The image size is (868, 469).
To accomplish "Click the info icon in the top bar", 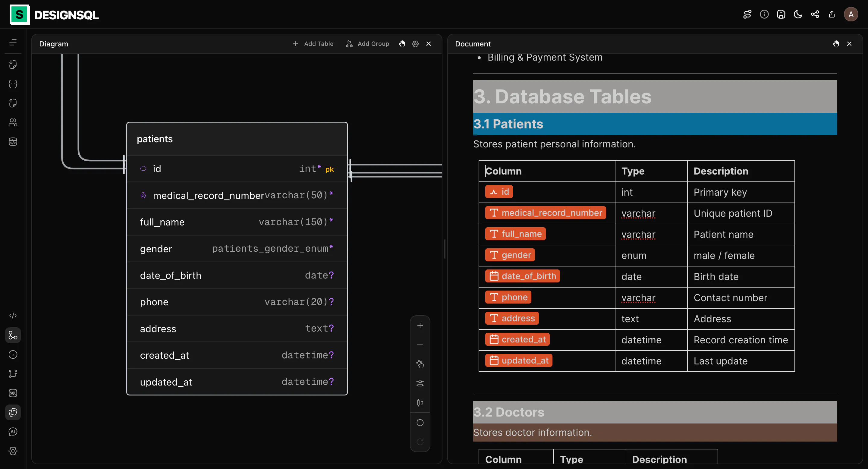I will pos(764,14).
